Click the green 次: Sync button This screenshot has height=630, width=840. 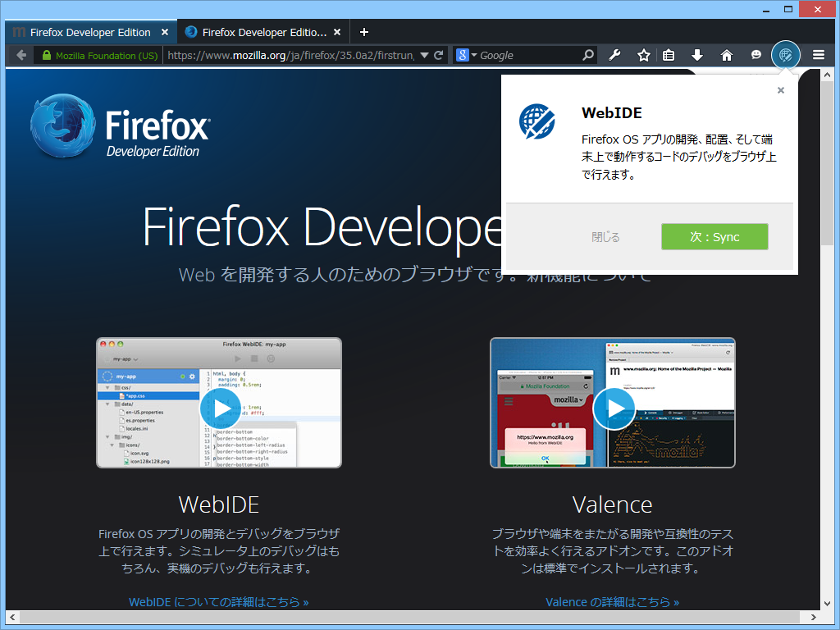tap(714, 236)
